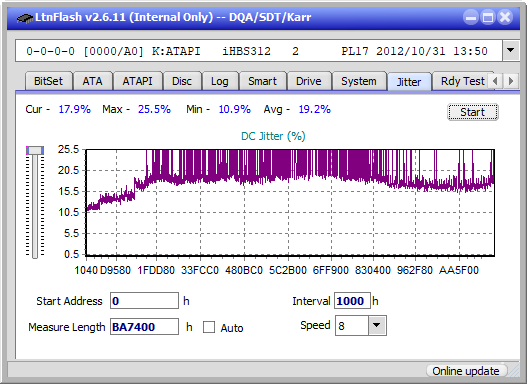This screenshot has height=384, width=527.
Task: Click the 20.5 y-axis label
Action: pos(69,170)
